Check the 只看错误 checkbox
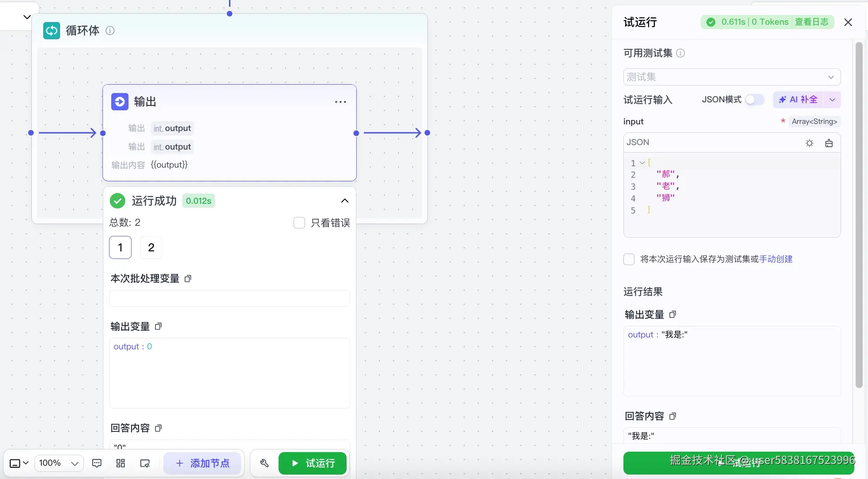 299,223
